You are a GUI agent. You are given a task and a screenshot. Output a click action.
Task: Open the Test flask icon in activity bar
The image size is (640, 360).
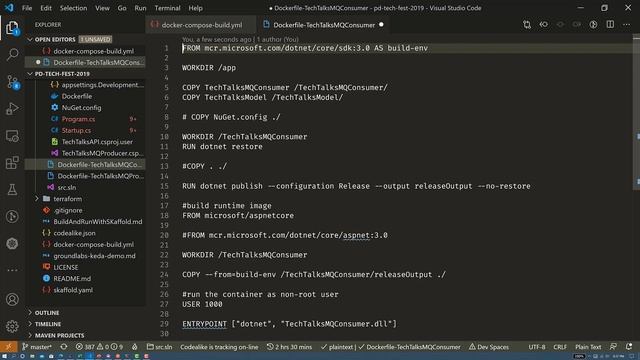[x=12, y=190]
